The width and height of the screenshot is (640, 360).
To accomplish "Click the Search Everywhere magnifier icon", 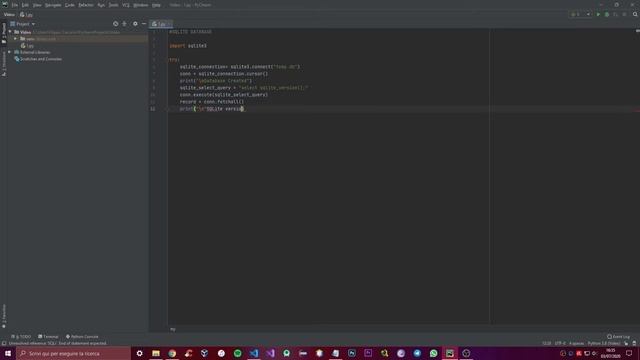I will click(635, 14).
